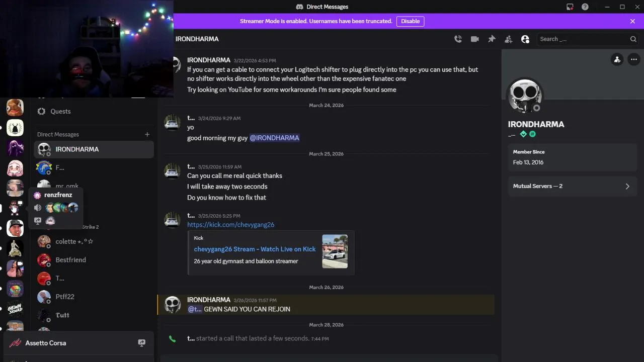Focus the Search input field

584,39
